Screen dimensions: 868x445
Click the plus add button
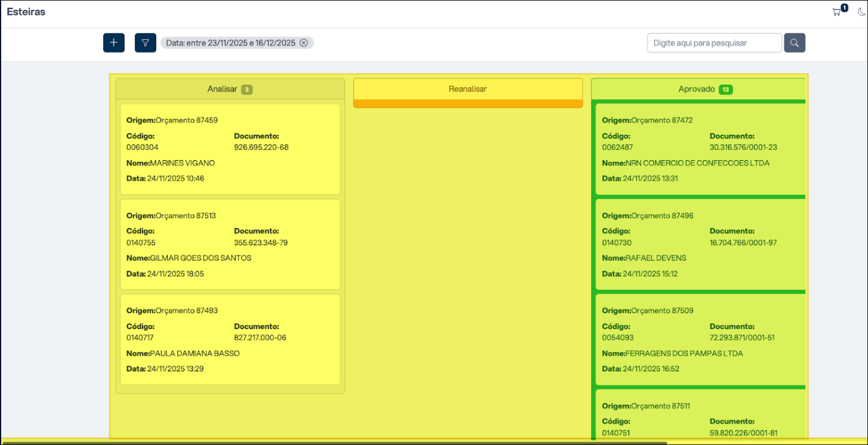tap(114, 43)
